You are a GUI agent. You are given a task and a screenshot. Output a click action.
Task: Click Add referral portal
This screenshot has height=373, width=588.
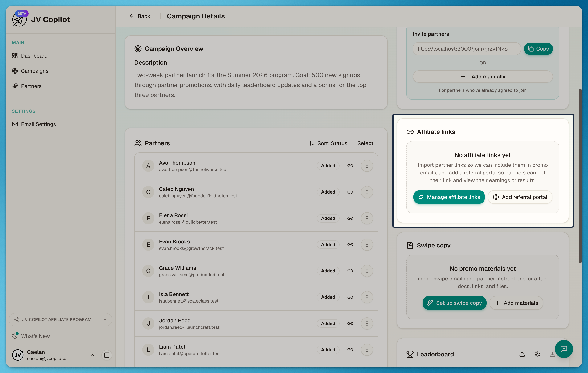[520, 197]
